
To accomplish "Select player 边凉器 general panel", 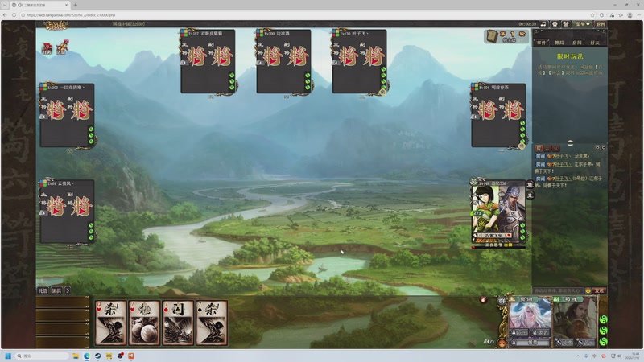I will point(283,61).
